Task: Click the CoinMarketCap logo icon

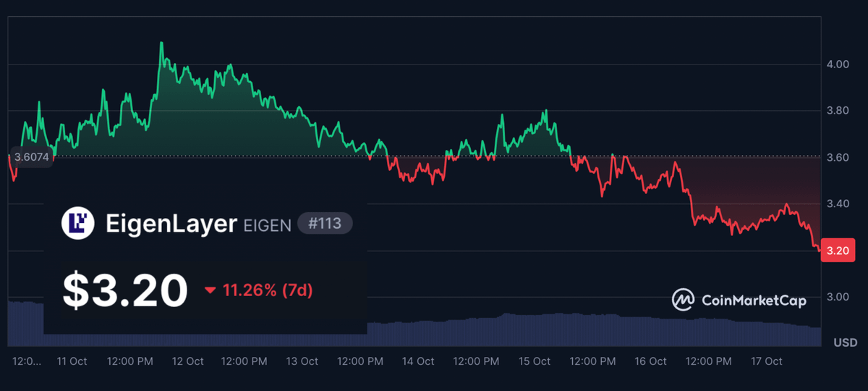Action: click(683, 300)
